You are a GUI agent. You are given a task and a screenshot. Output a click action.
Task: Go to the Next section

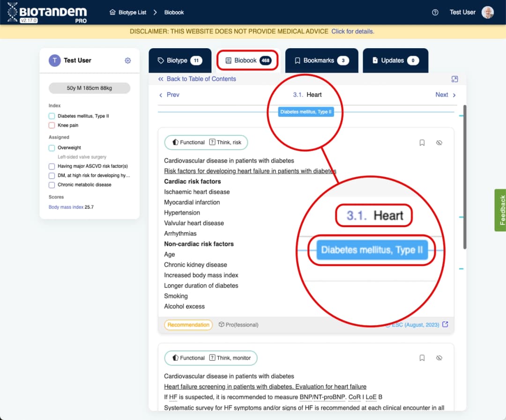[445, 95]
